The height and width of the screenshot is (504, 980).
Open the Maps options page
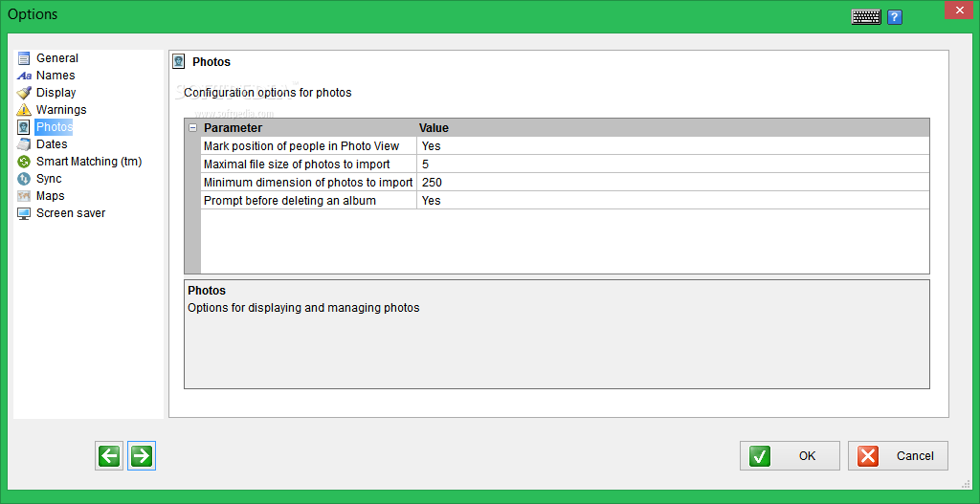pos(50,196)
